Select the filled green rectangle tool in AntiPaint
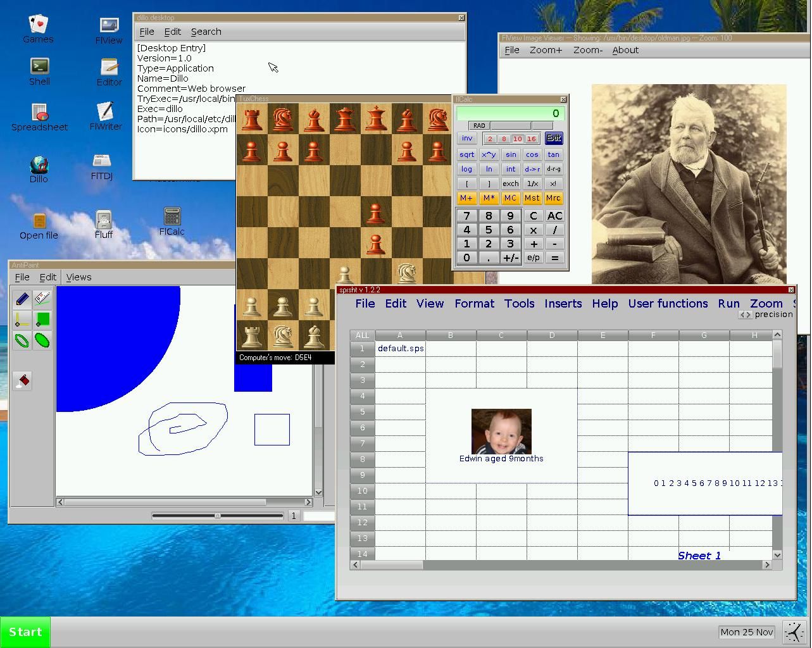This screenshot has width=812, height=648. [x=42, y=320]
